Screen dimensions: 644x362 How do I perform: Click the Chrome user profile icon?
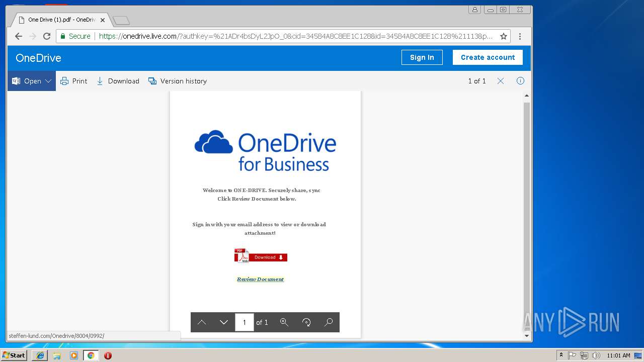(474, 10)
